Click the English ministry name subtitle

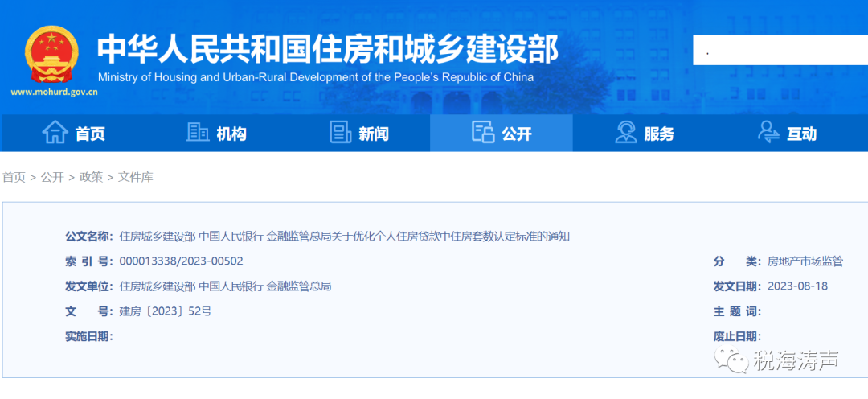(x=316, y=77)
